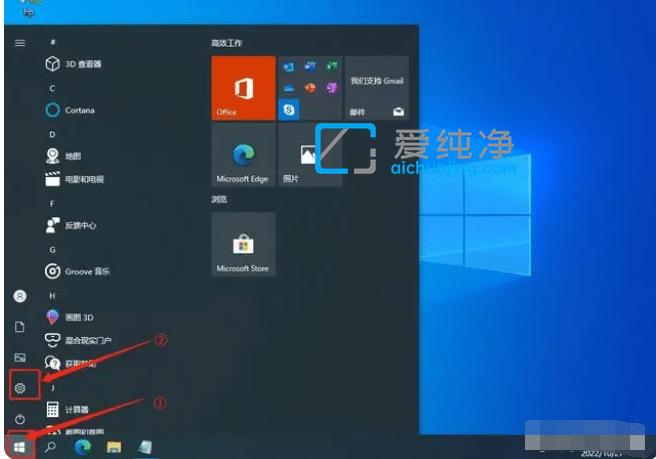Launch 混合现实门户 app
The height and width of the screenshot is (459, 656).
(x=78, y=340)
